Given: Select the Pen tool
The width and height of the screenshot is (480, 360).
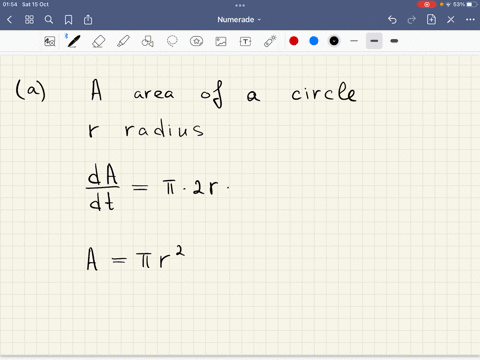Looking at the screenshot, I should (73, 41).
